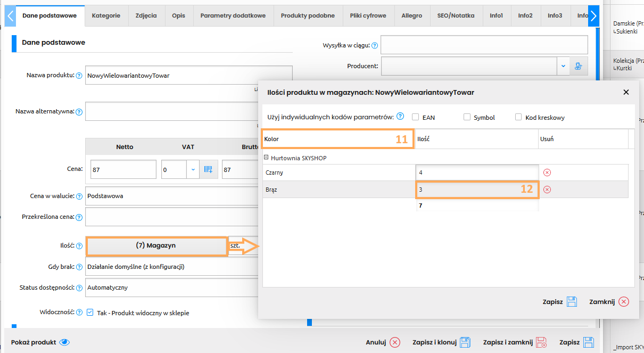
Task: Click help icon next to Wysyłka w ciągu
Action: (x=374, y=45)
